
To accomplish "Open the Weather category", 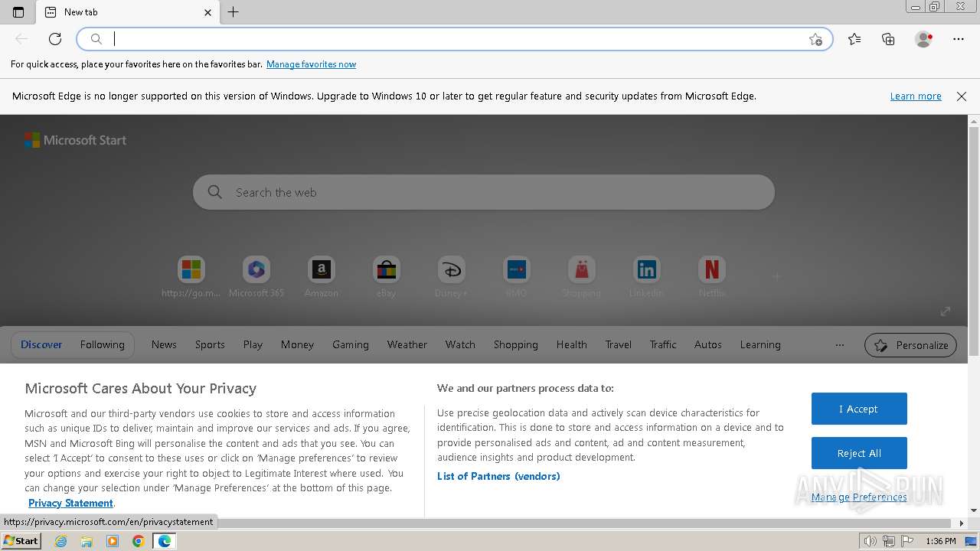I will tap(407, 344).
